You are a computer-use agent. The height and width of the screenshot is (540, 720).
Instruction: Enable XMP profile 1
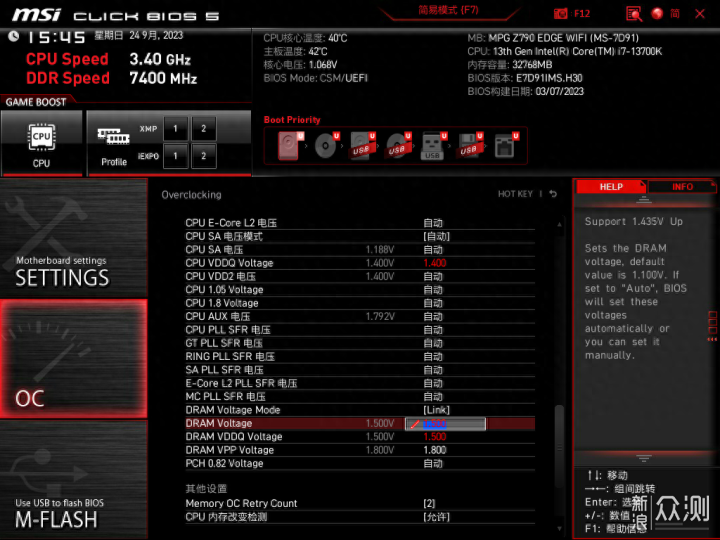175,129
